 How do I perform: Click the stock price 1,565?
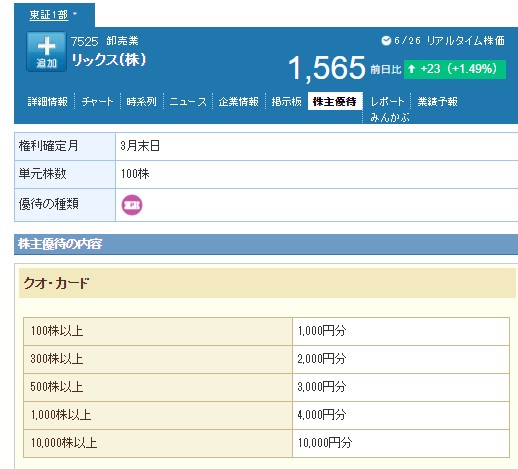point(327,68)
